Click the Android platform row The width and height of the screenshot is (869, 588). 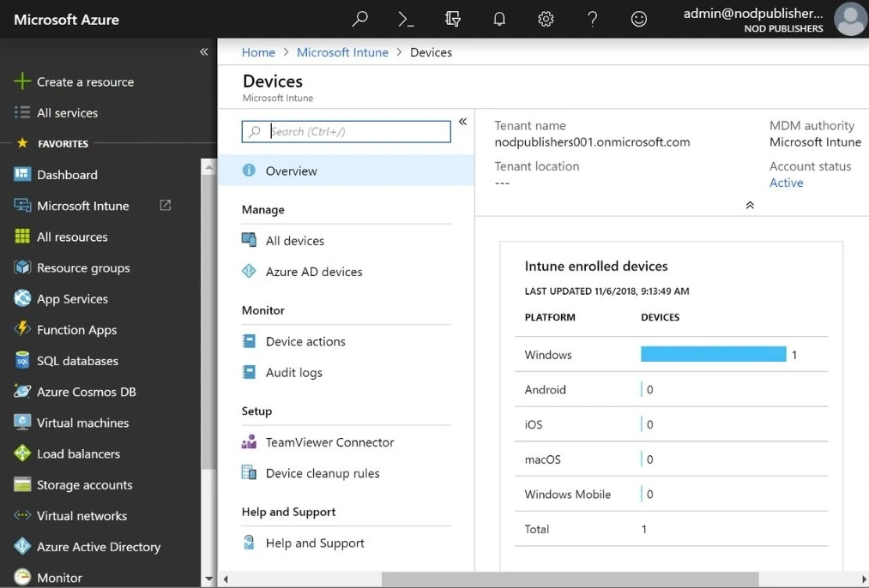(x=671, y=389)
